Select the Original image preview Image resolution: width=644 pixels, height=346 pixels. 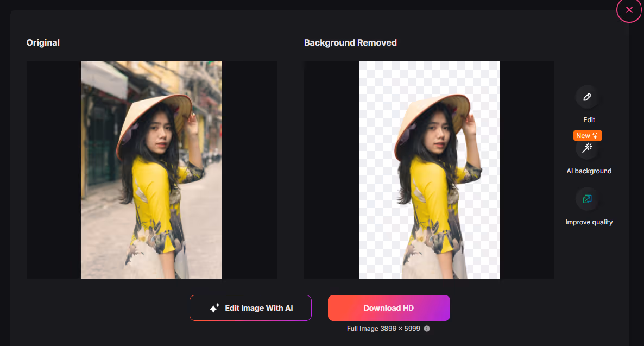tap(151, 169)
